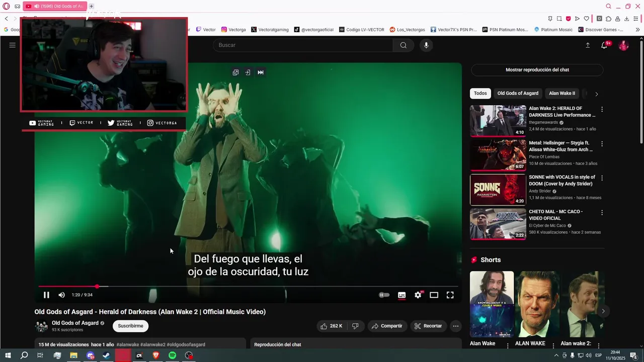Open a new browser tab with plus
This screenshot has width=644, height=362.
[92, 7]
